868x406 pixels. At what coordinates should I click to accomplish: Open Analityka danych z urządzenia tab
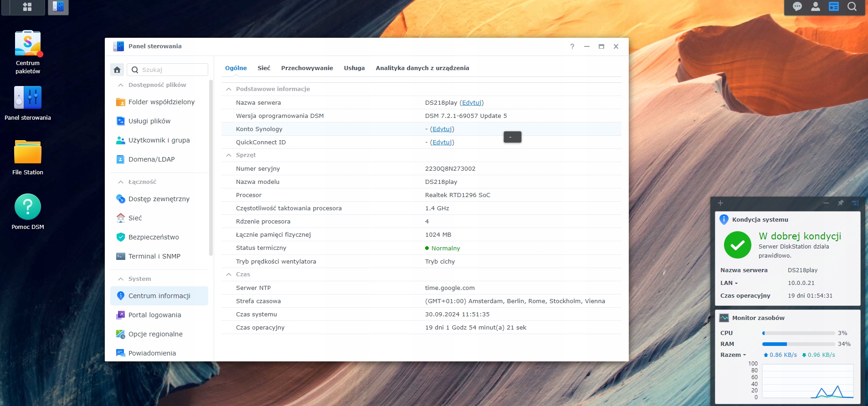pos(422,68)
